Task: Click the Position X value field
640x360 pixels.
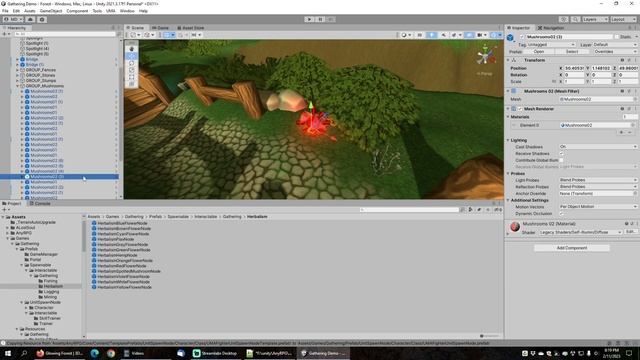Action: click(x=575, y=68)
